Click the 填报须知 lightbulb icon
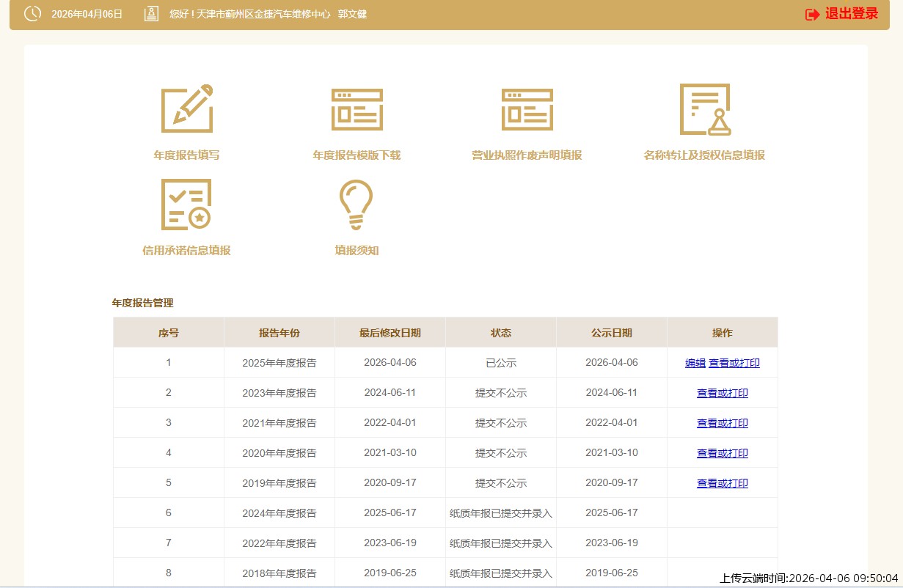Screen dimensions: 903x588 (x=357, y=205)
